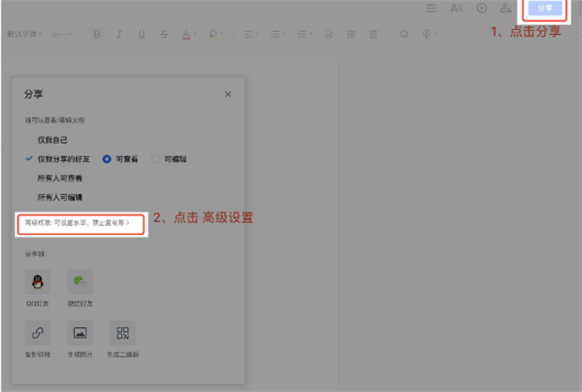Expand 高级权限 advanced settings
Viewport: 582px width, 392px height.
(78, 222)
